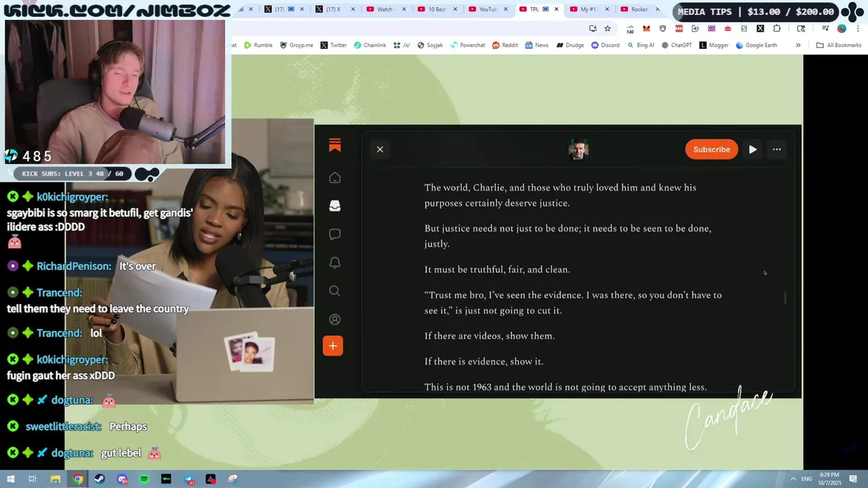This screenshot has height=488, width=868.
Task: Open Spotify from the taskbar
Action: pyautogui.click(x=144, y=479)
